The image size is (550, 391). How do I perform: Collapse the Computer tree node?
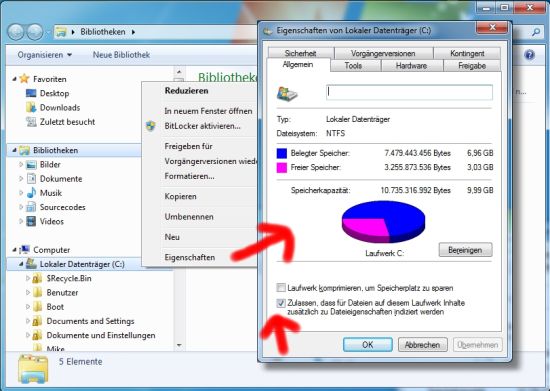point(14,250)
